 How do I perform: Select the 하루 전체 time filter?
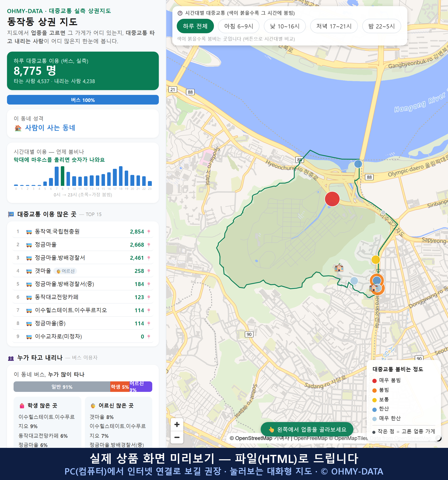(195, 26)
